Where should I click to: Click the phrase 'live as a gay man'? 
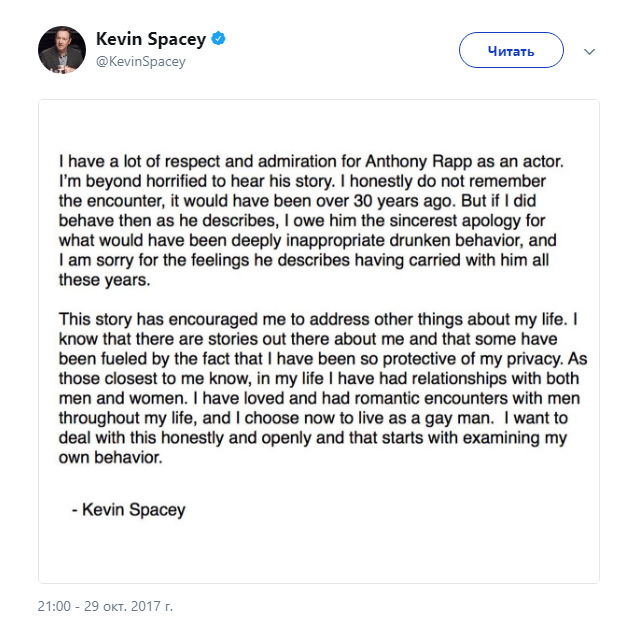pos(425,418)
